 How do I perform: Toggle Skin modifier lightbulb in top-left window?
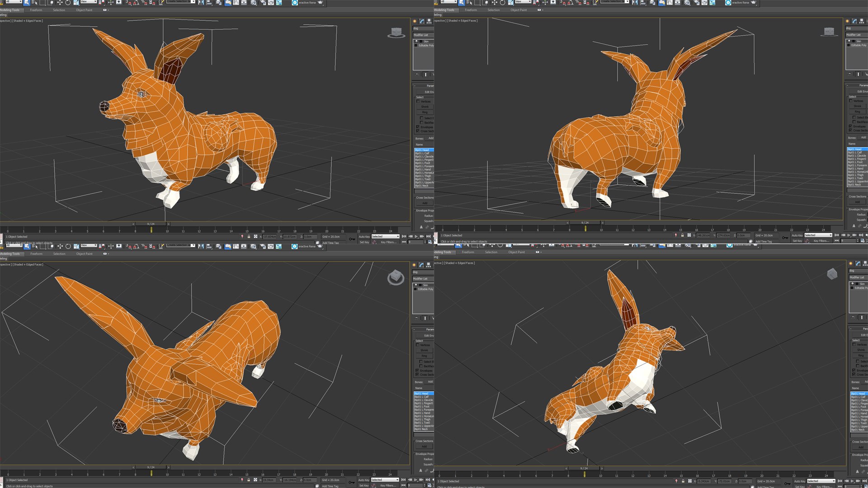point(416,41)
